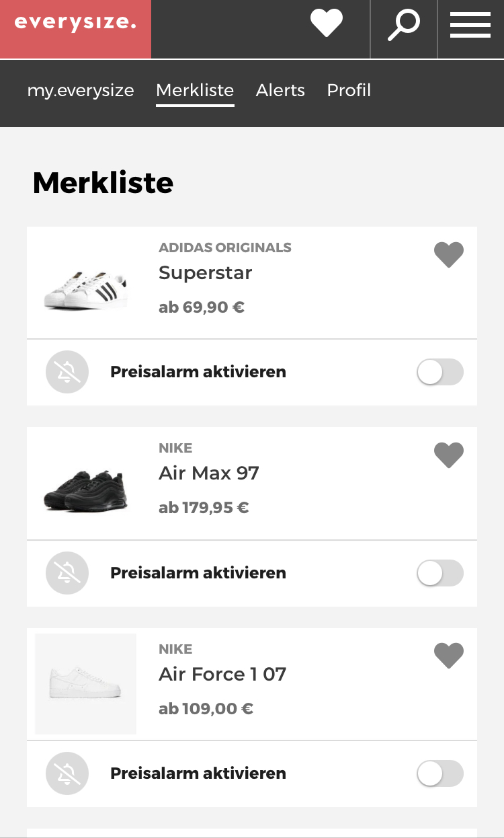Click bell icon under Superstar
Screen dimensions: 504x838
(67, 372)
